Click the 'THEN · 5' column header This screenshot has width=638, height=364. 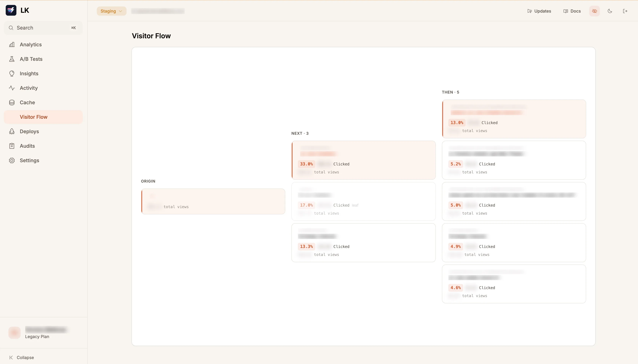[450, 92]
